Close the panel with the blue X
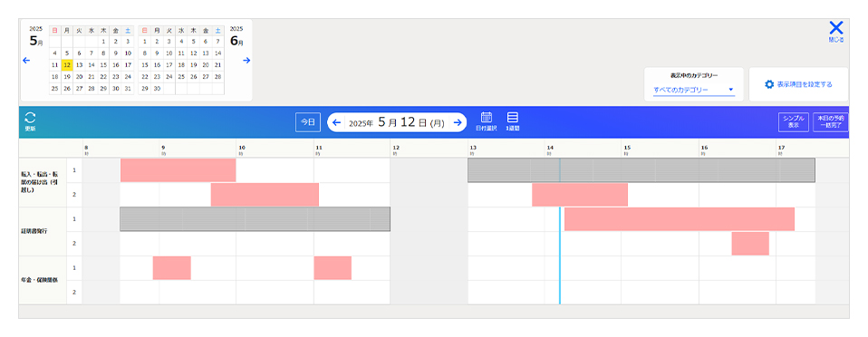 pyautogui.click(x=836, y=28)
